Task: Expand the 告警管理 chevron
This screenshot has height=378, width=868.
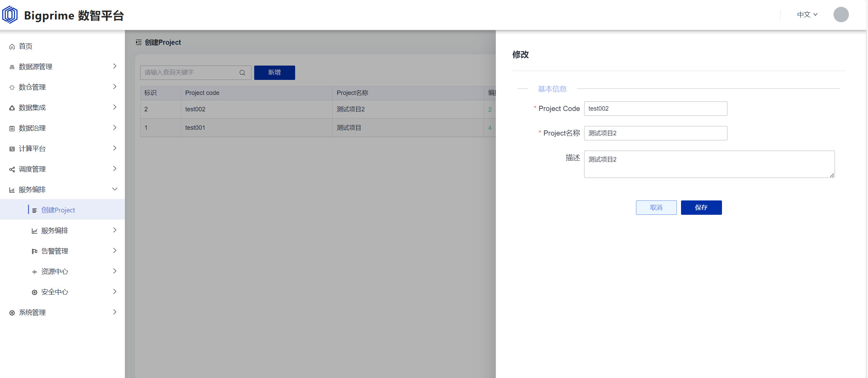Action: [x=115, y=251]
